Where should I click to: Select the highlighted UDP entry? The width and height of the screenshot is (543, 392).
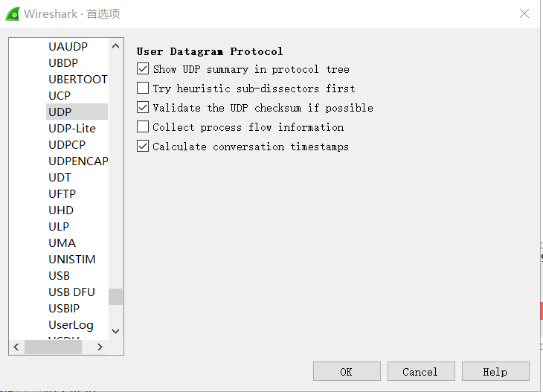point(77,112)
